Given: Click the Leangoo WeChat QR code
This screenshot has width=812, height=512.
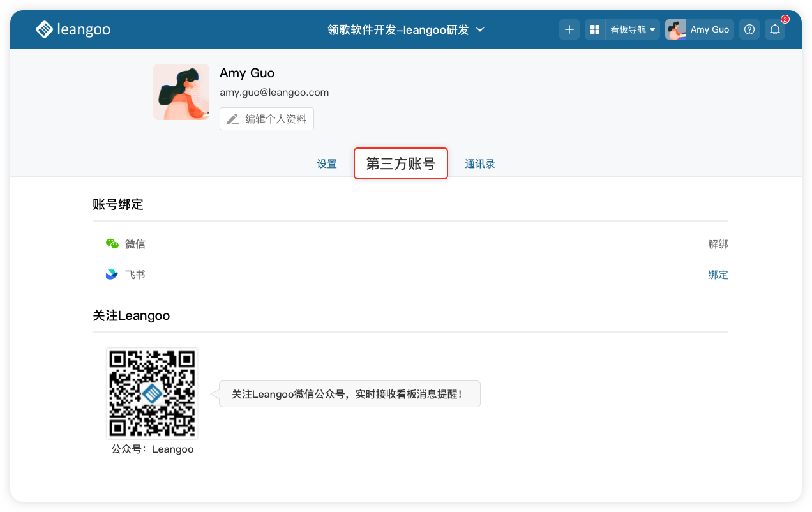Looking at the screenshot, I should [x=152, y=393].
